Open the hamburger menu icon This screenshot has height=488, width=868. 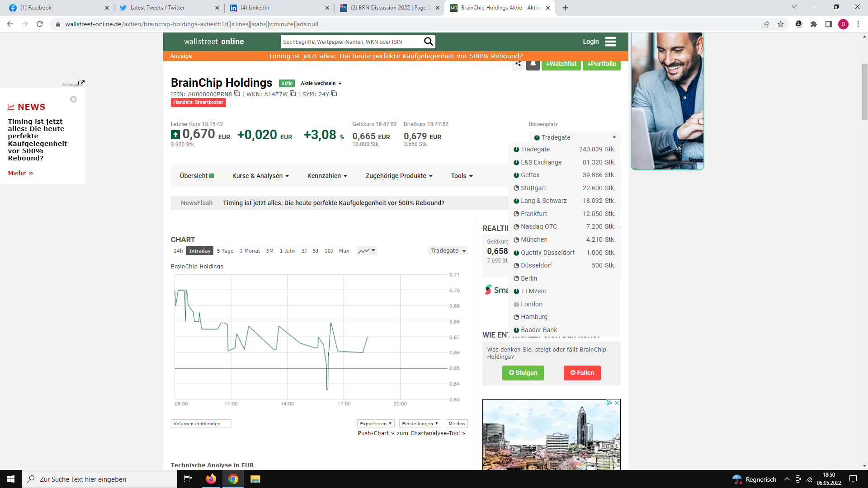point(610,42)
